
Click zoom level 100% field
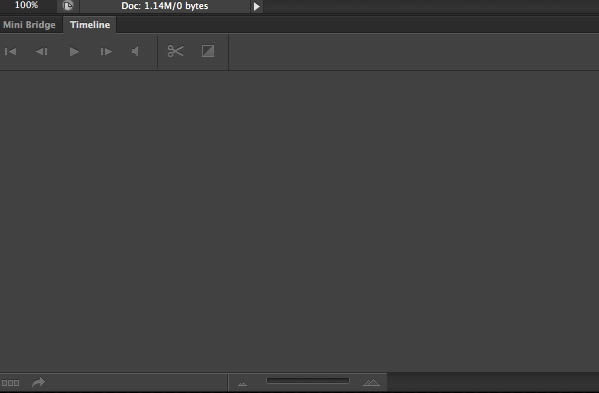point(26,5)
